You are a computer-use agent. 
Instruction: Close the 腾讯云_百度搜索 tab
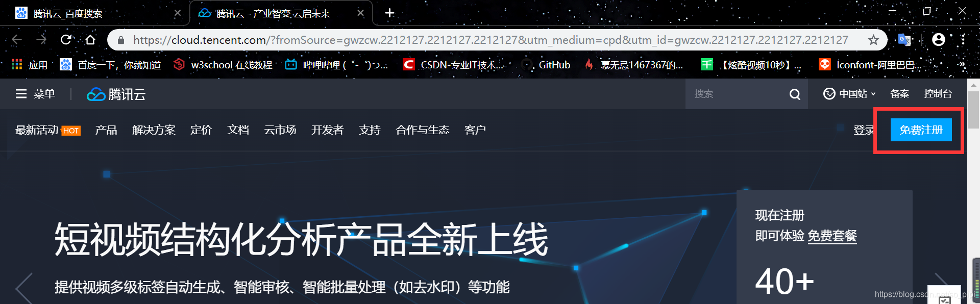point(177,13)
